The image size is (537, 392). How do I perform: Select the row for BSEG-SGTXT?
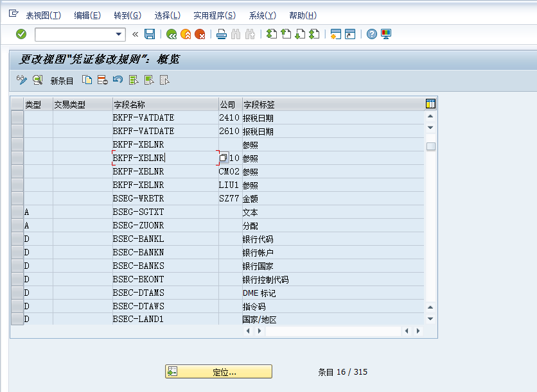(x=16, y=212)
